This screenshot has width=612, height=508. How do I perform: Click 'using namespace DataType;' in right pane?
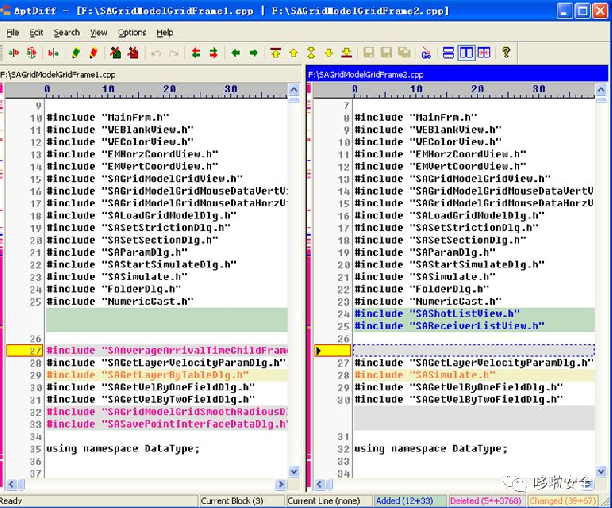point(431,449)
